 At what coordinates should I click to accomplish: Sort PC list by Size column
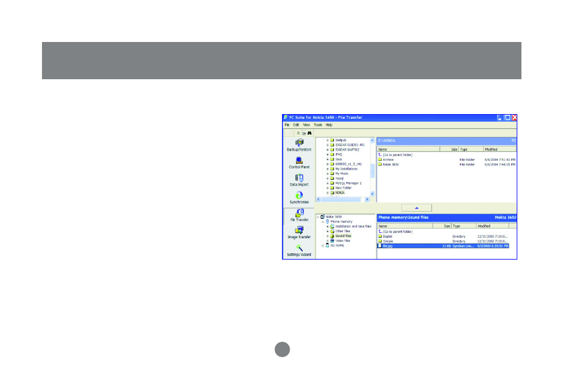[449, 149]
